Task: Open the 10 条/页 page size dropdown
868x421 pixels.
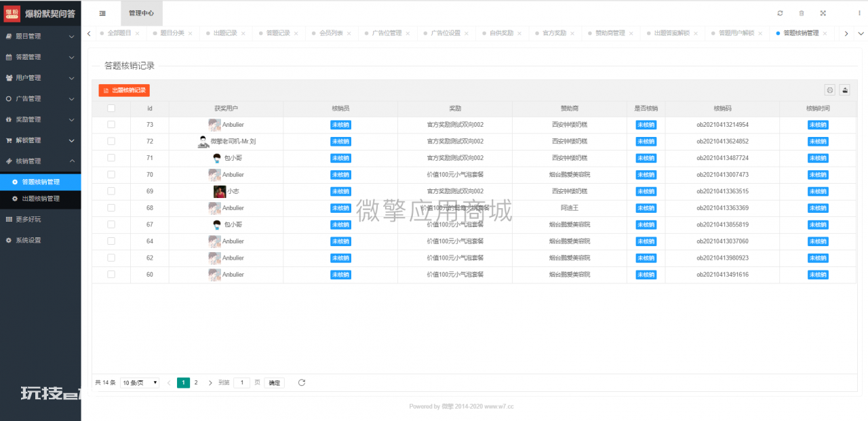Action: [x=140, y=382]
